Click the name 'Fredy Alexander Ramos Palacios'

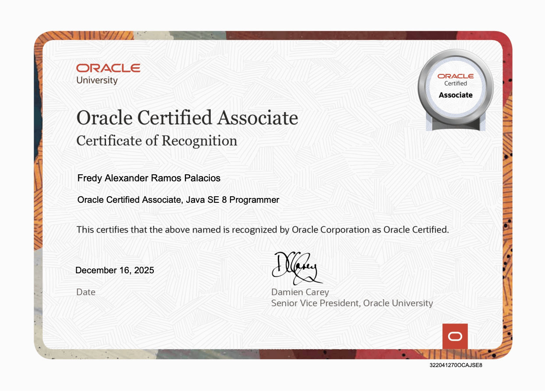(149, 178)
